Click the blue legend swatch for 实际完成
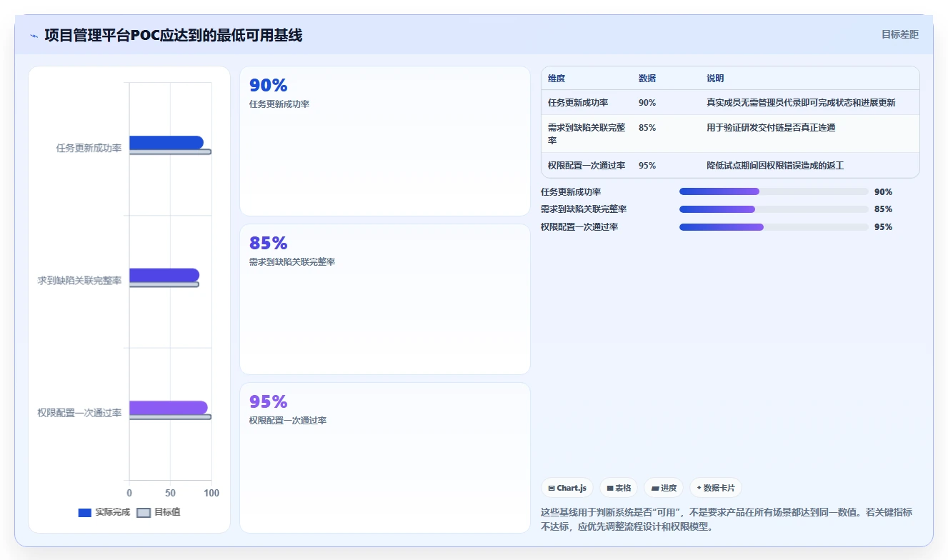Viewport: 948px width, 560px height. (84, 512)
